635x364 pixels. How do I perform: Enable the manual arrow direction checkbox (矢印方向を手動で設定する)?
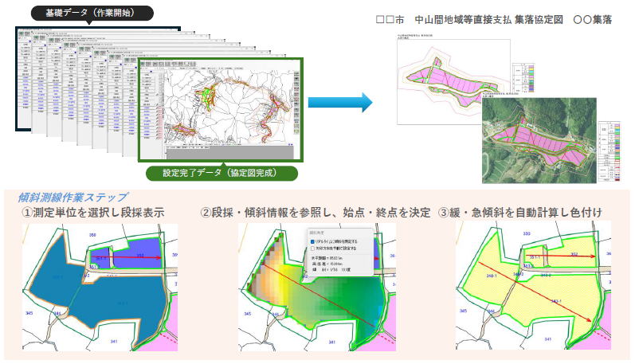[312, 249]
